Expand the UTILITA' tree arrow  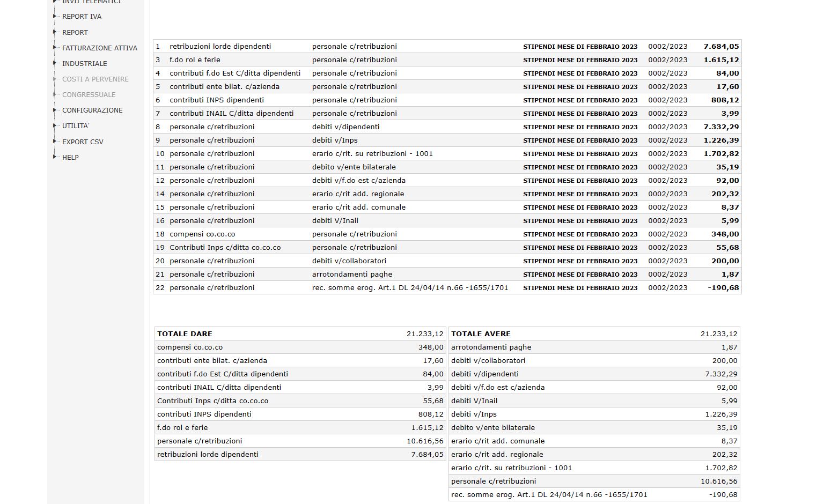(55, 125)
